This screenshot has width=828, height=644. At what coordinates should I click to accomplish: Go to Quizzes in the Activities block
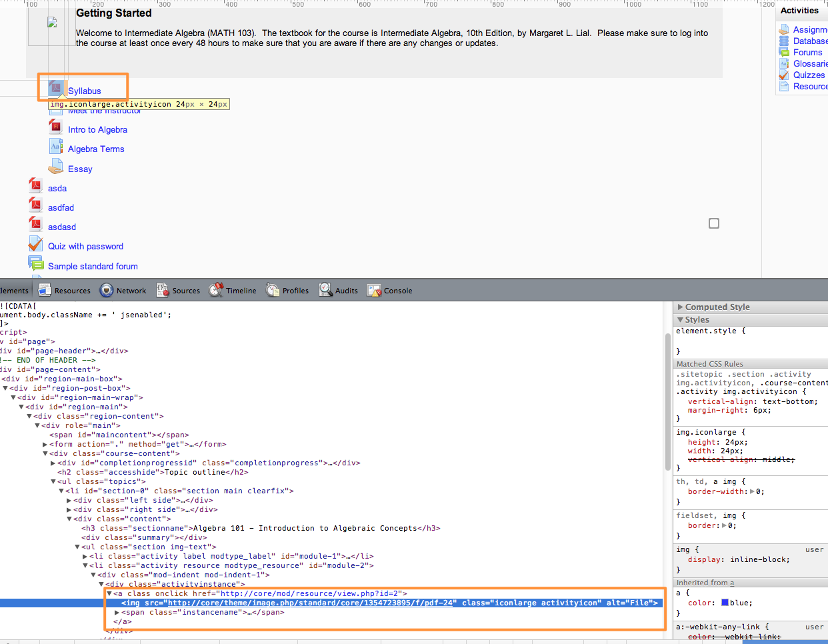coord(809,75)
